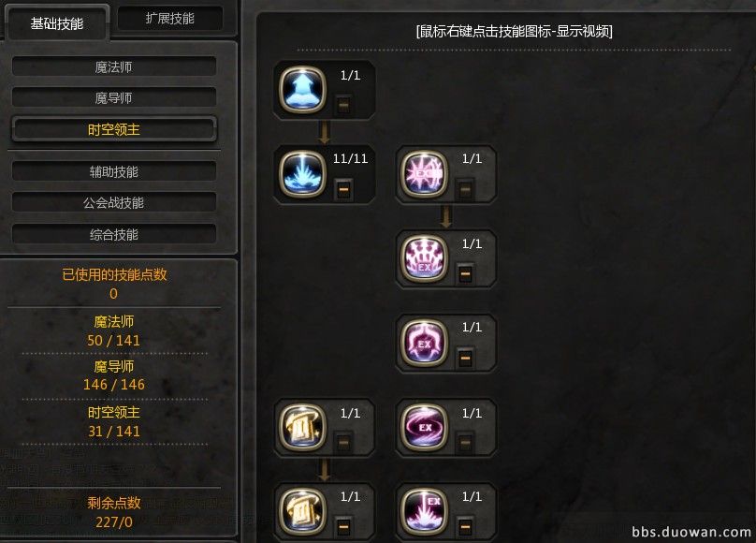Select the blue burst skill at 11/11
This screenshot has width=756, height=543.
302,174
